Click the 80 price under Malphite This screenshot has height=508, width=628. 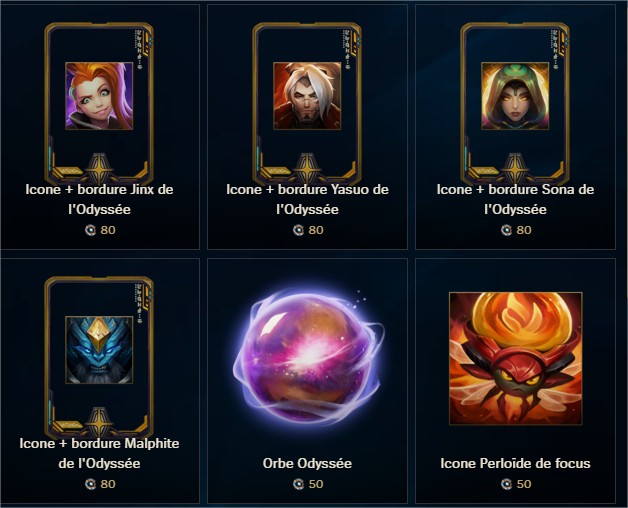(108, 484)
